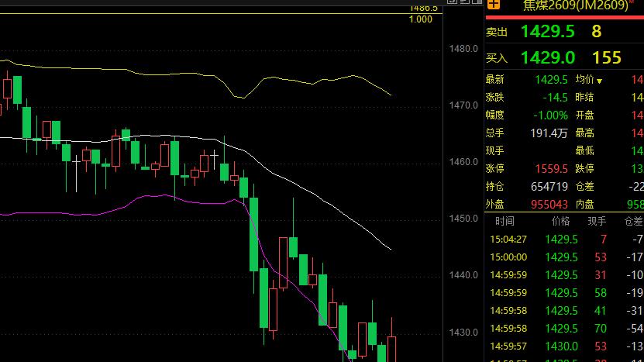This screenshot has height=362, width=644.
Task: Select the 卖出 label
Action: [x=496, y=32]
